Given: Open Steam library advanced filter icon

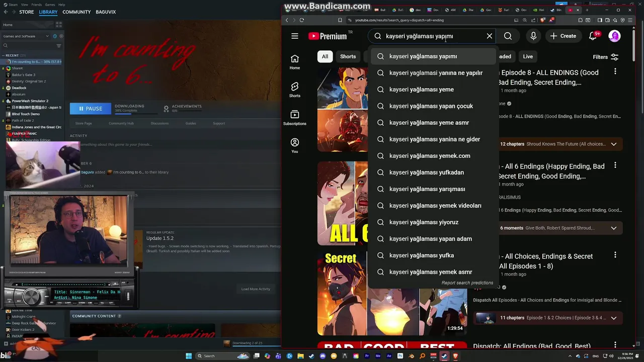Looking at the screenshot, I should (59, 46).
